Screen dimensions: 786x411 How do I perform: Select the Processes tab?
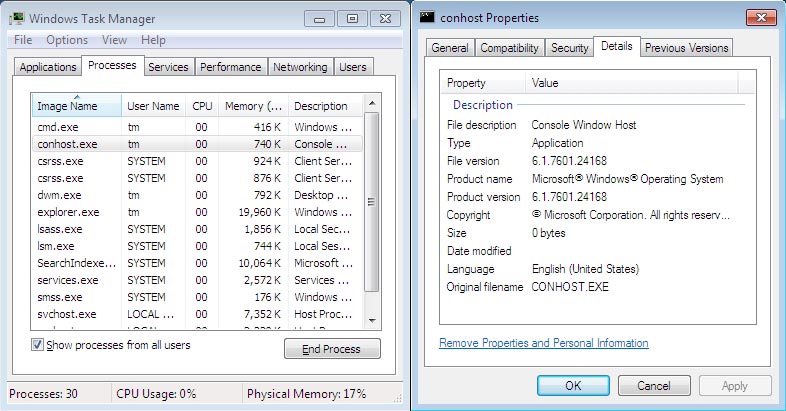point(112,65)
